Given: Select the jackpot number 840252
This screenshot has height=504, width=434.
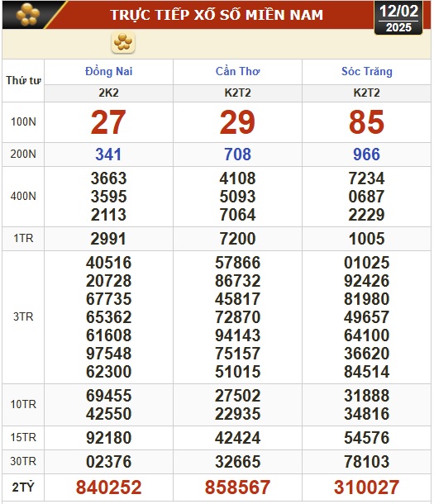Looking at the screenshot, I should [x=108, y=487].
